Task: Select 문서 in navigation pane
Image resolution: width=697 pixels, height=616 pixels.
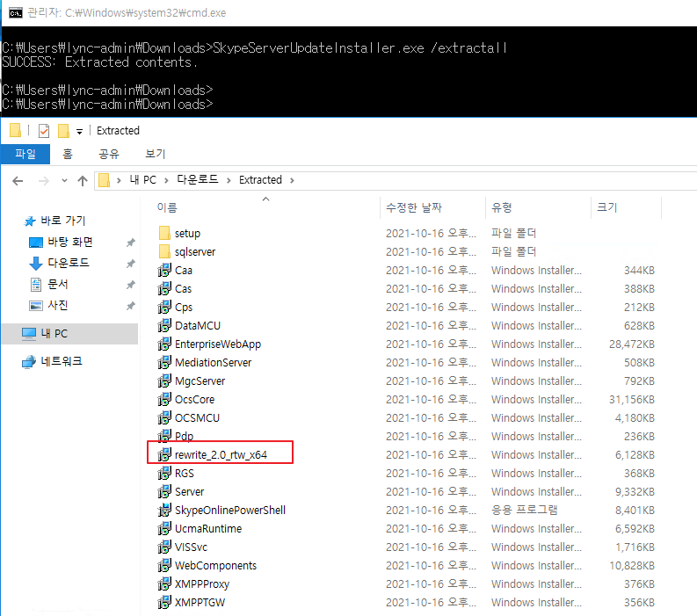Action: pyautogui.click(x=58, y=285)
